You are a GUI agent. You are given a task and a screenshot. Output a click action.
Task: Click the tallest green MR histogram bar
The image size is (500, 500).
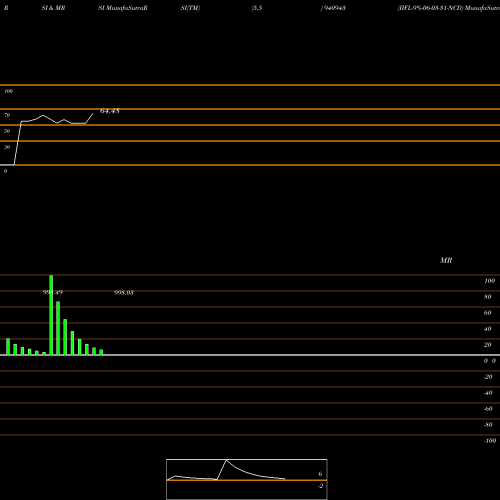click(51, 315)
